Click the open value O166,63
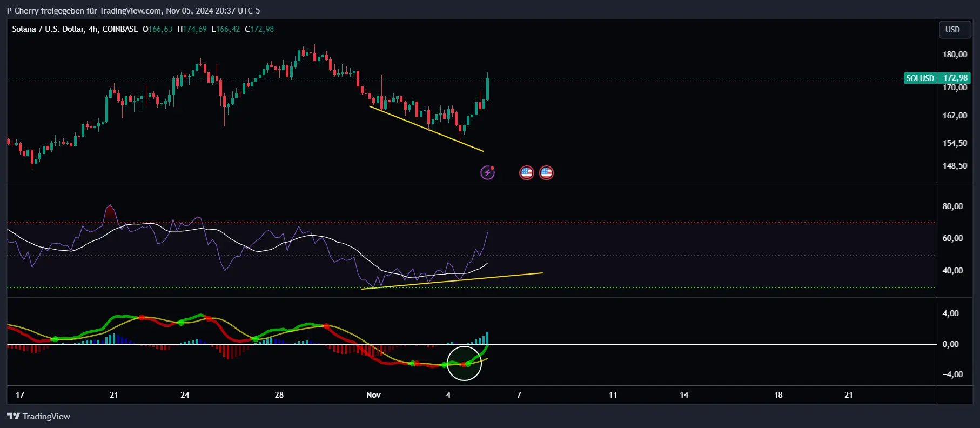 click(x=157, y=29)
